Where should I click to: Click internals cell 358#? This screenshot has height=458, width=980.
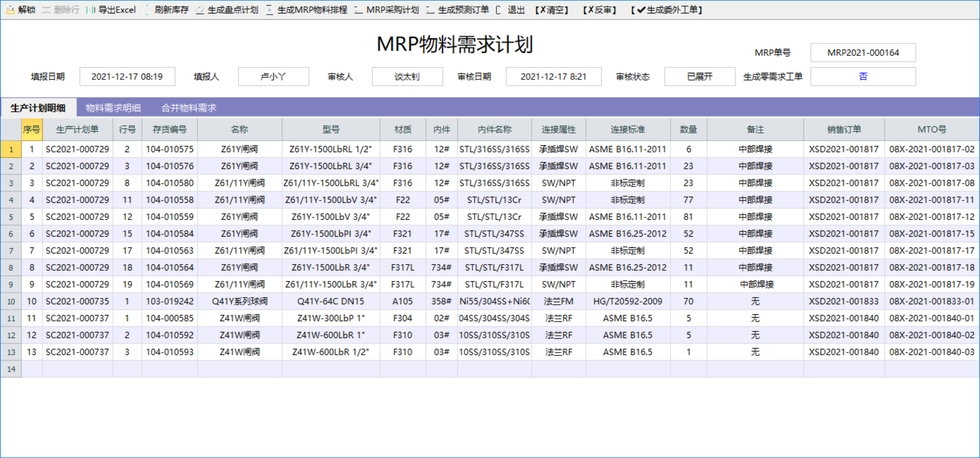(442, 301)
